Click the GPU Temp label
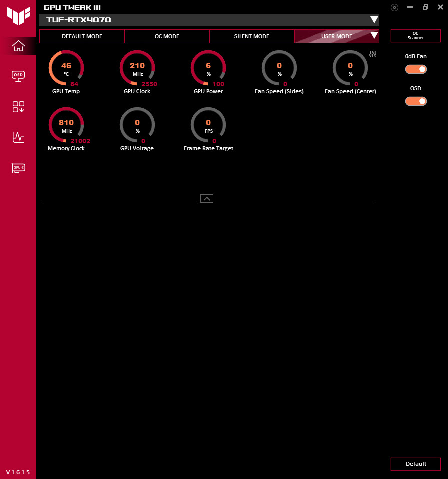The image size is (448, 479). [x=66, y=91]
